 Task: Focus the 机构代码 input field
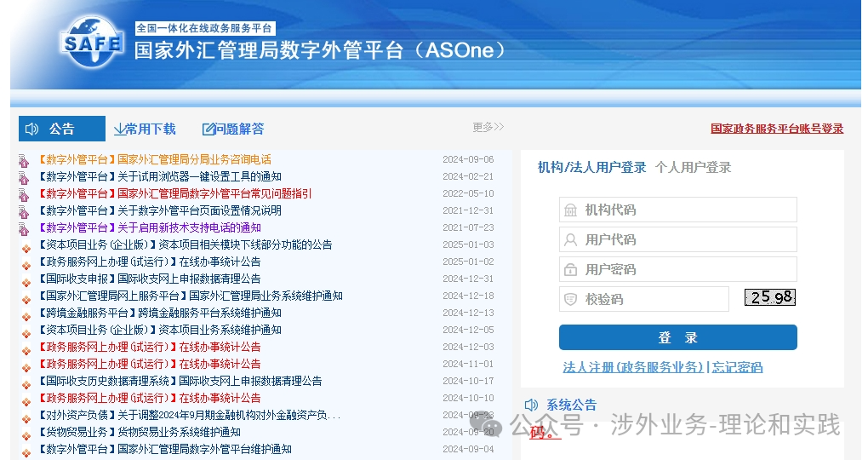[x=678, y=210]
